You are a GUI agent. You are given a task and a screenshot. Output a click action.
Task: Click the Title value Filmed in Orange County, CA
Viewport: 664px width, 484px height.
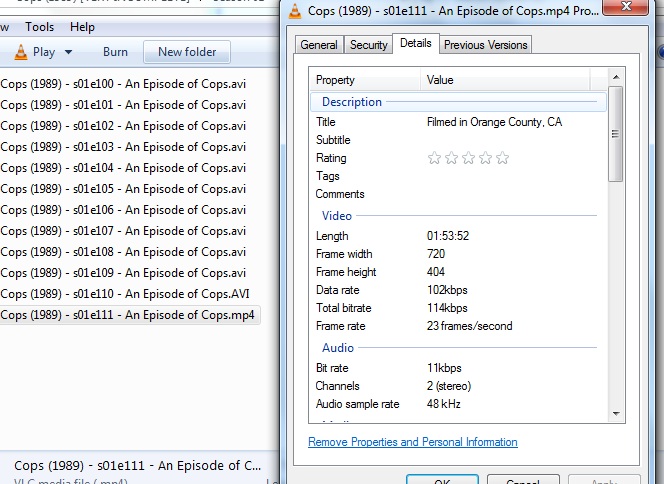pyautogui.click(x=494, y=122)
